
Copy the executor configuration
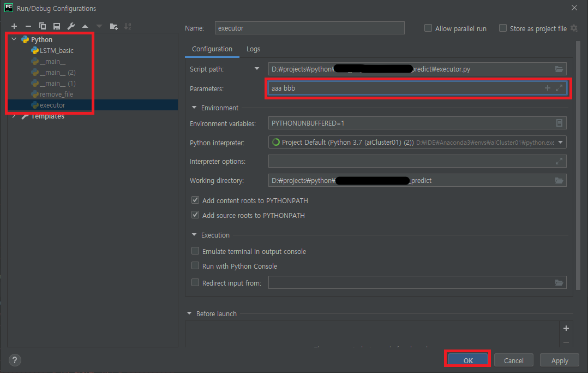point(43,26)
